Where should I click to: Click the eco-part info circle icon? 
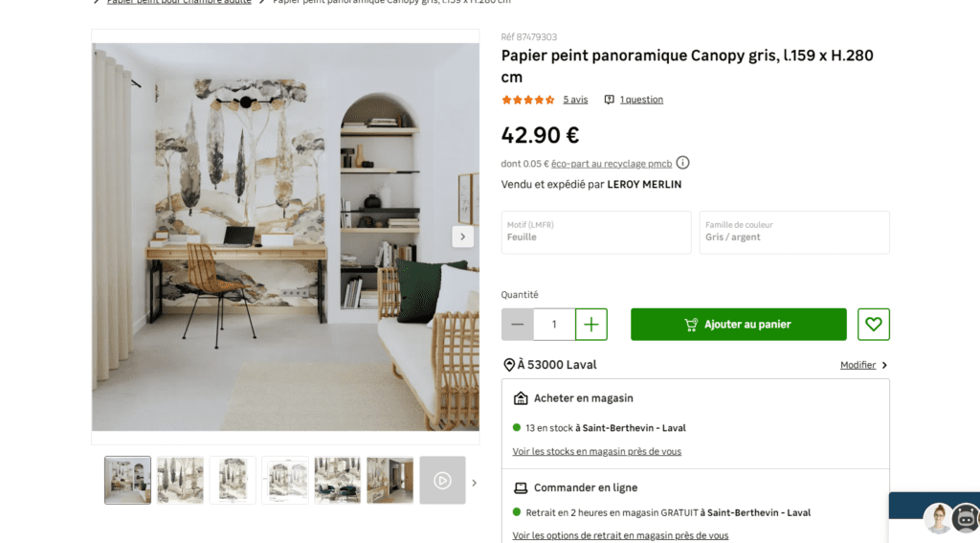(x=682, y=163)
